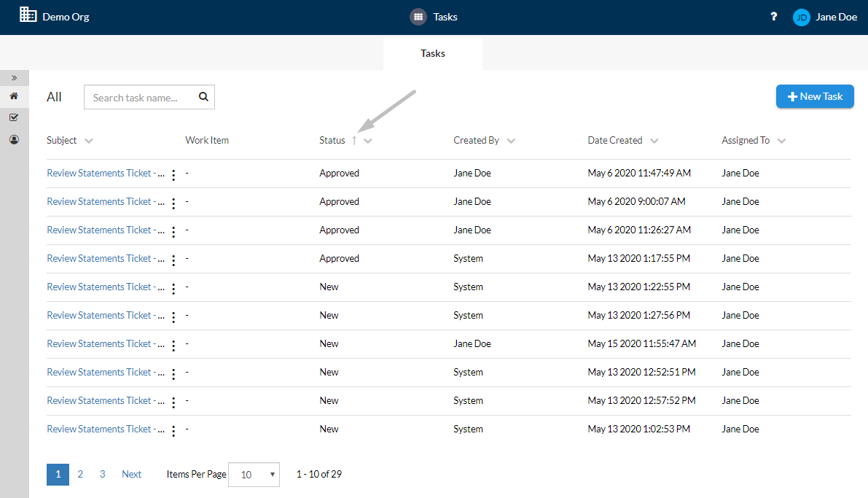The height and width of the screenshot is (498, 868).
Task: Open the task created May 6 11:26:27 AM
Action: tap(105, 230)
